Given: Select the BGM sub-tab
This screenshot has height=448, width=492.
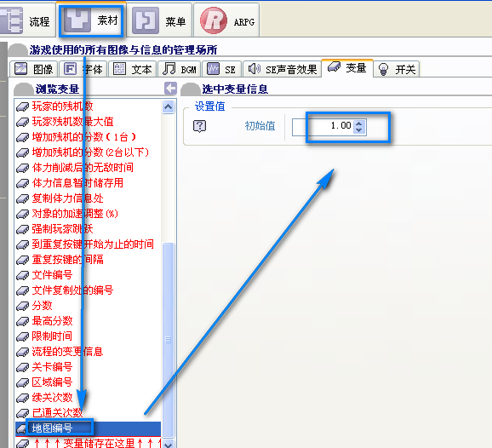Looking at the screenshot, I should tap(180, 69).
